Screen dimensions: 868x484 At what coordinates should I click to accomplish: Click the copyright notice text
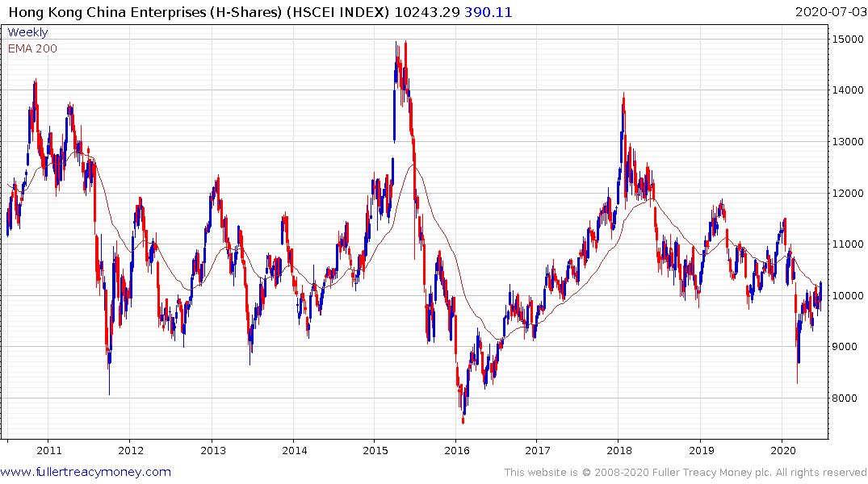686,473
